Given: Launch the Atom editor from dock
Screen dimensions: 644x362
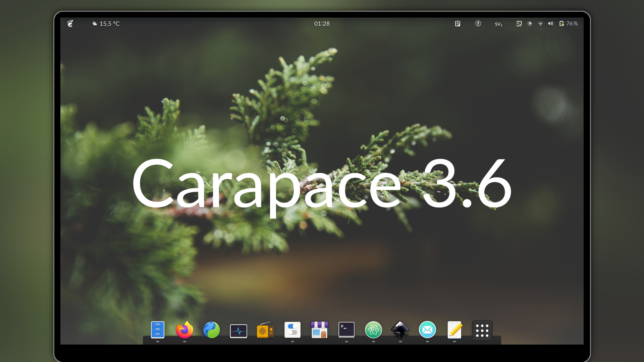Looking at the screenshot, I should click(373, 330).
